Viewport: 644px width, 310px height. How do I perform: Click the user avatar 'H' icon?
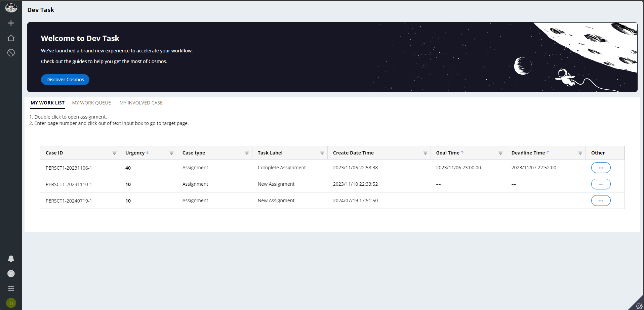11,303
